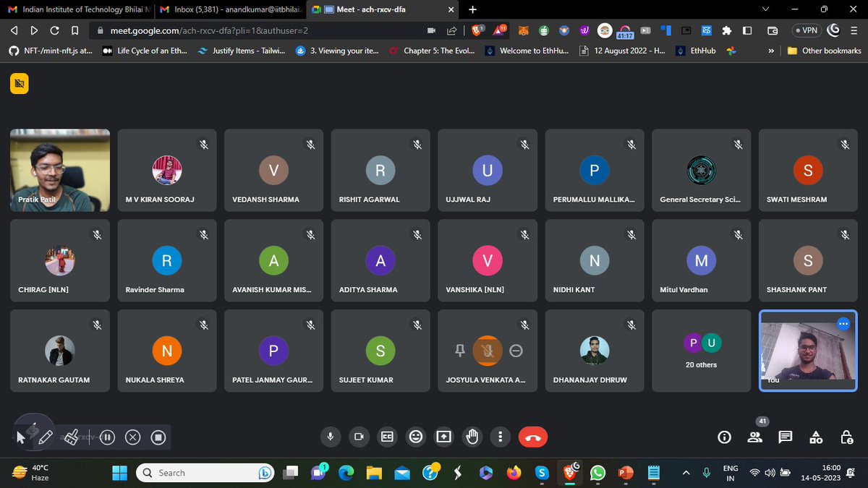The image size is (868, 488).
Task: Open the Meeting details info icon
Action: click(x=724, y=437)
